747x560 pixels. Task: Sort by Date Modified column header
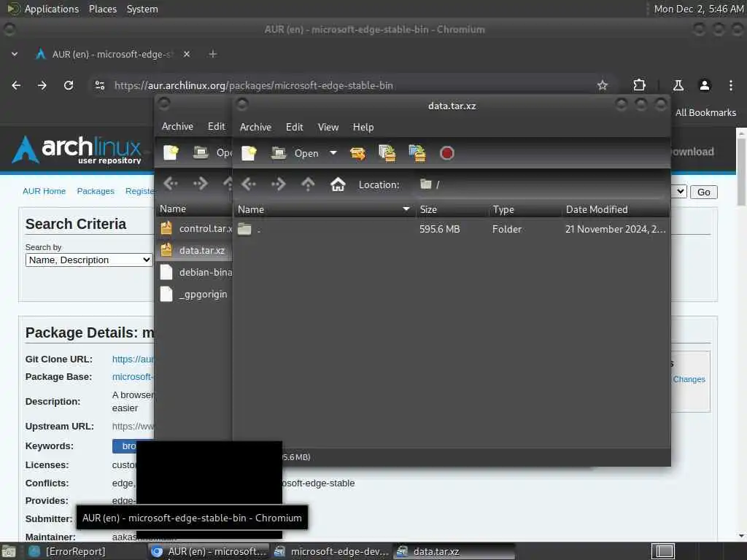616,209
